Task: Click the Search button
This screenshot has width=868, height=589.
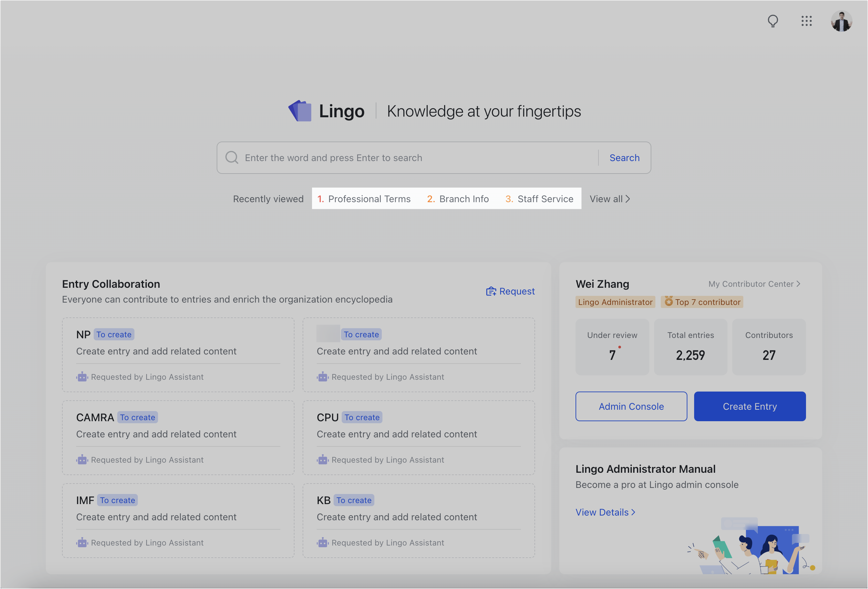Action: 624,157
